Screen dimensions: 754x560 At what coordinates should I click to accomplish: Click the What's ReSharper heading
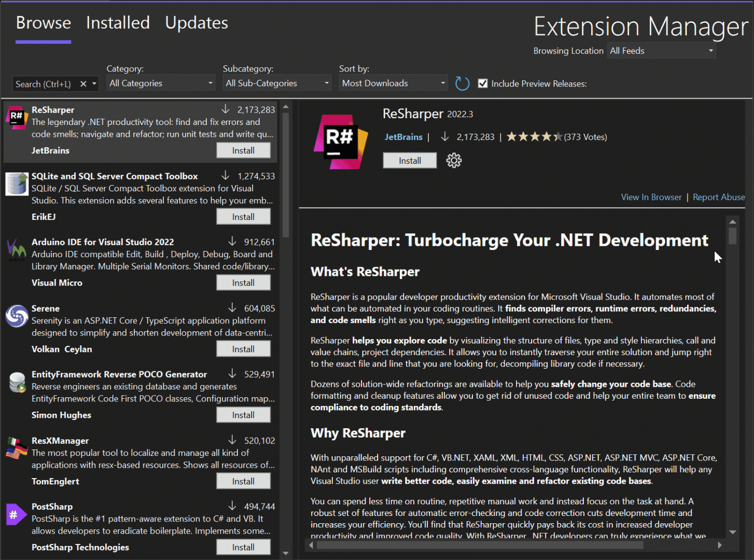click(x=365, y=272)
